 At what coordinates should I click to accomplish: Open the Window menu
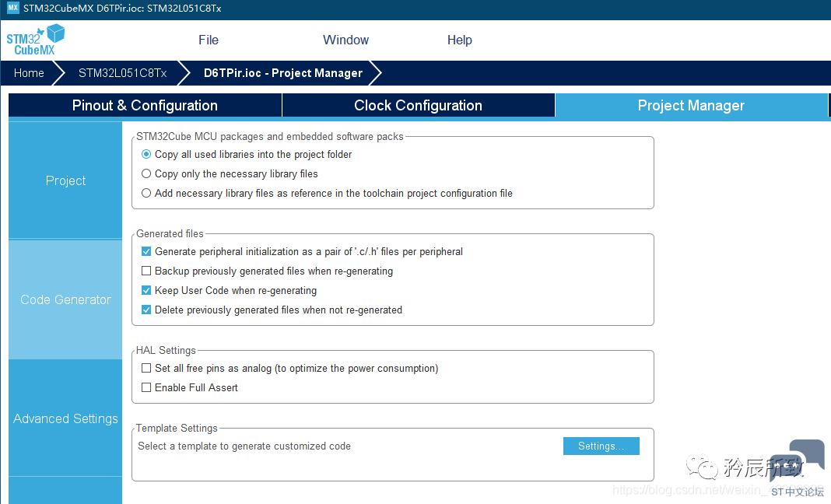point(345,40)
